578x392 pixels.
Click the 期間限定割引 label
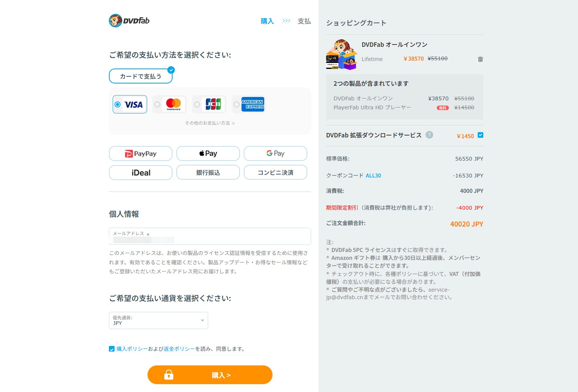[x=342, y=208]
